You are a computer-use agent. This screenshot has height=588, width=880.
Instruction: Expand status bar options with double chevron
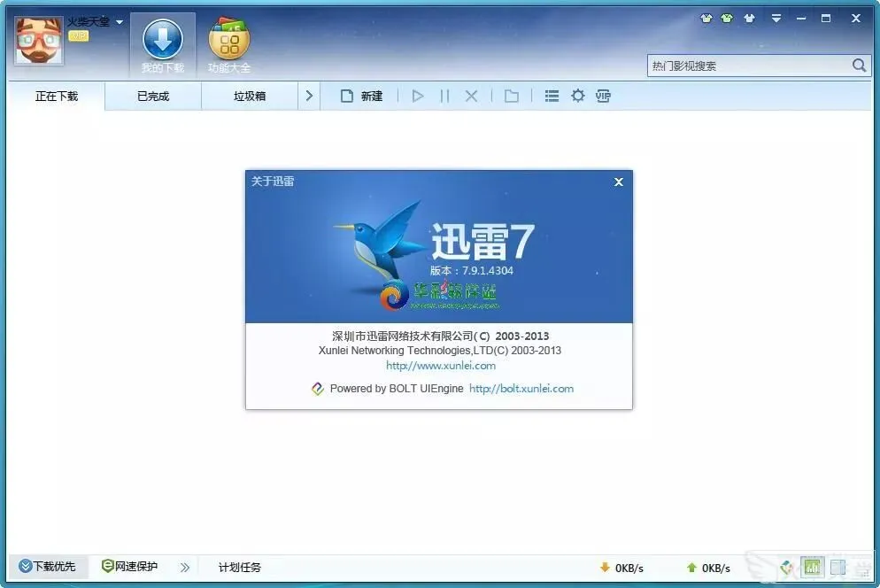(x=185, y=568)
